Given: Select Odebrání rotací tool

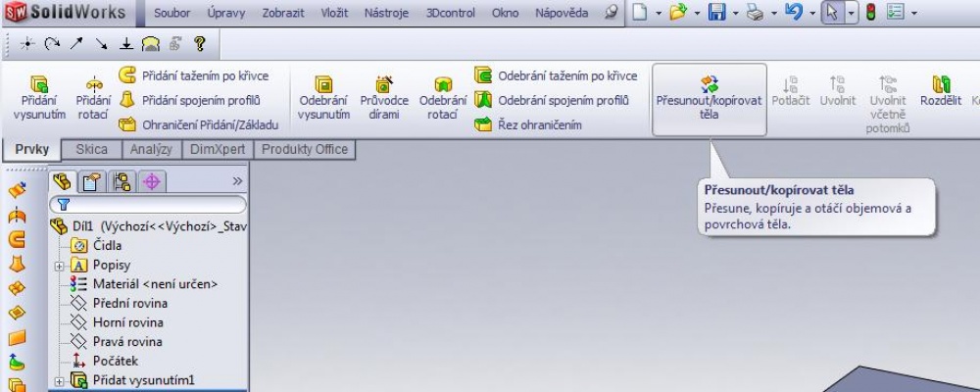Looking at the screenshot, I should (443, 98).
